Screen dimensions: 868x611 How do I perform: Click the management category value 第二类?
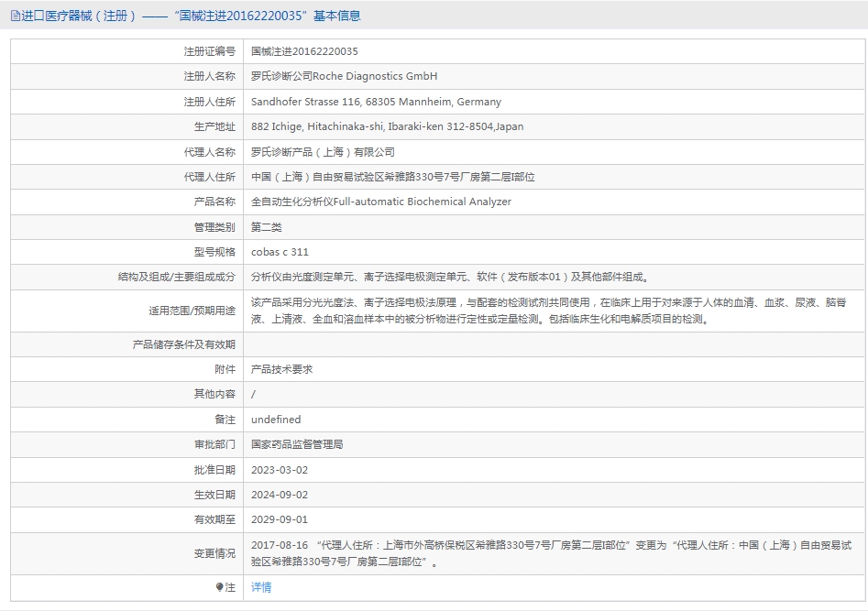click(x=267, y=227)
